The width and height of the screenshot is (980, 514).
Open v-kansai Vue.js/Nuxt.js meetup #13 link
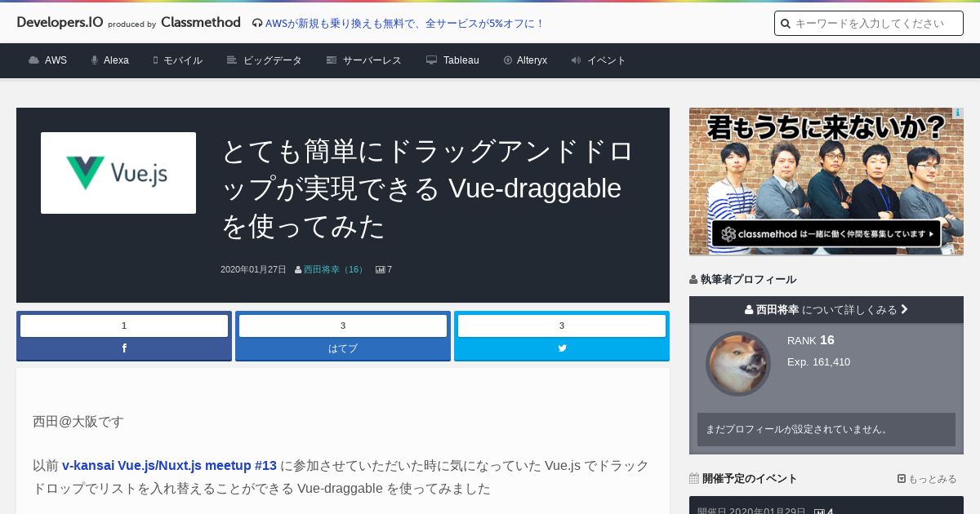point(169,465)
